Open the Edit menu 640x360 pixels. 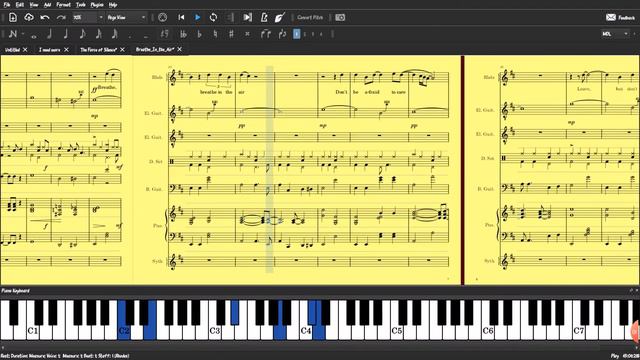click(20, 5)
